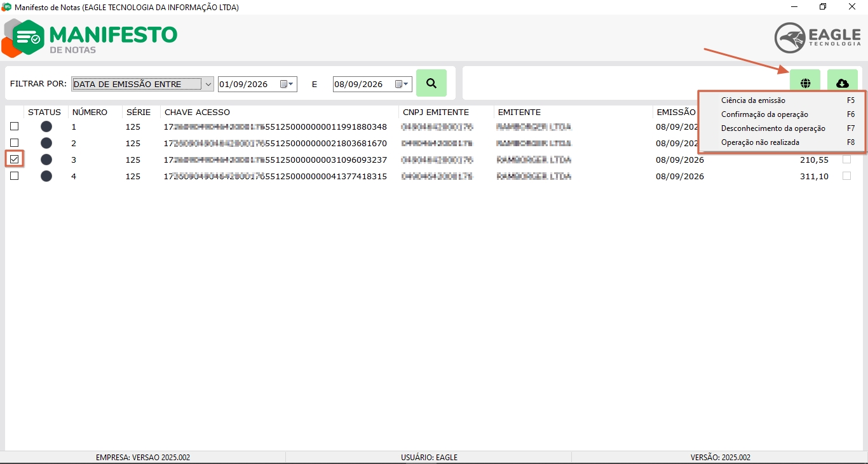The image size is (868, 464).
Task: Choose Ciência da emissão from the menu
Action: (x=782, y=100)
